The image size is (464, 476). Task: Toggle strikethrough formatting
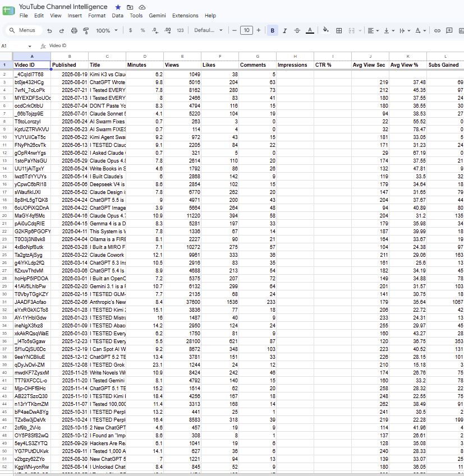pos(297,31)
